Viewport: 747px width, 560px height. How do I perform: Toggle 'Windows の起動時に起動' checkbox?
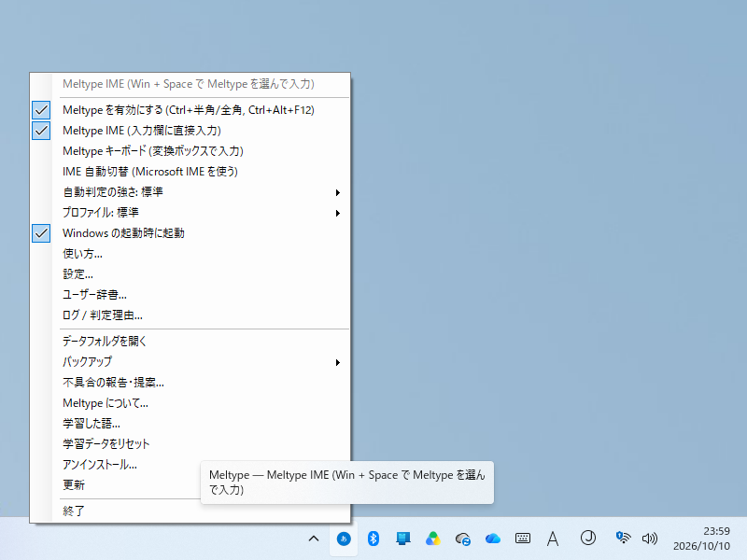[41, 233]
